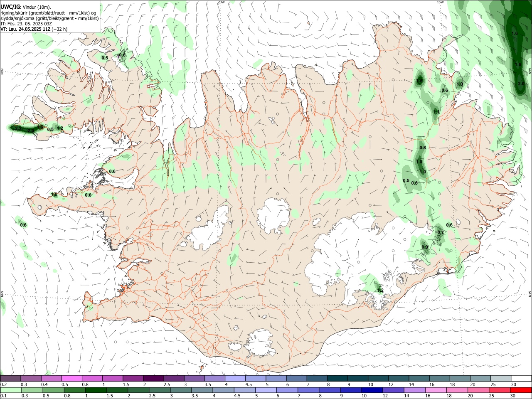Screen dimensions: 532x399
Task: Click the deep navy blue swatch labeled 10 in lower legend
Action: (x=372, y=390)
